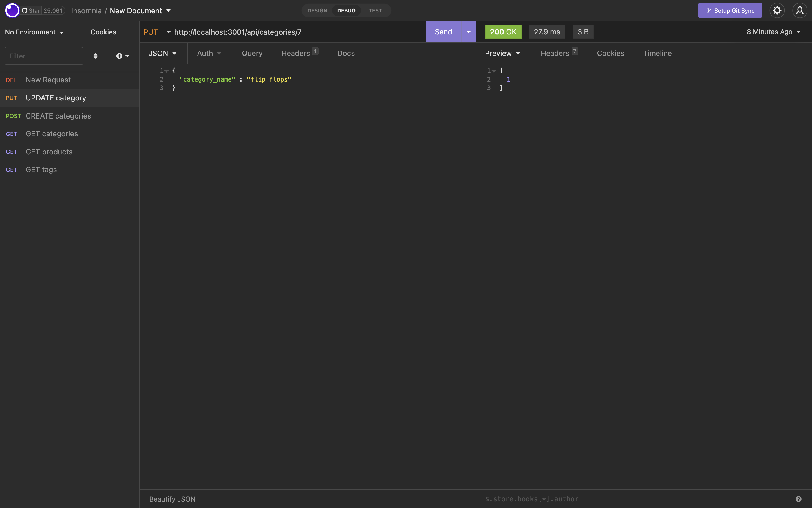Click the Cookies button in sidebar
This screenshot has width=812, height=508.
(103, 32)
